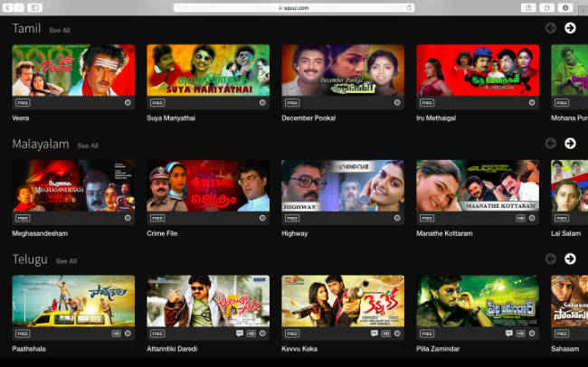
Task: Open the Iru Methaigal poster thumbnail
Action: coord(478,71)
